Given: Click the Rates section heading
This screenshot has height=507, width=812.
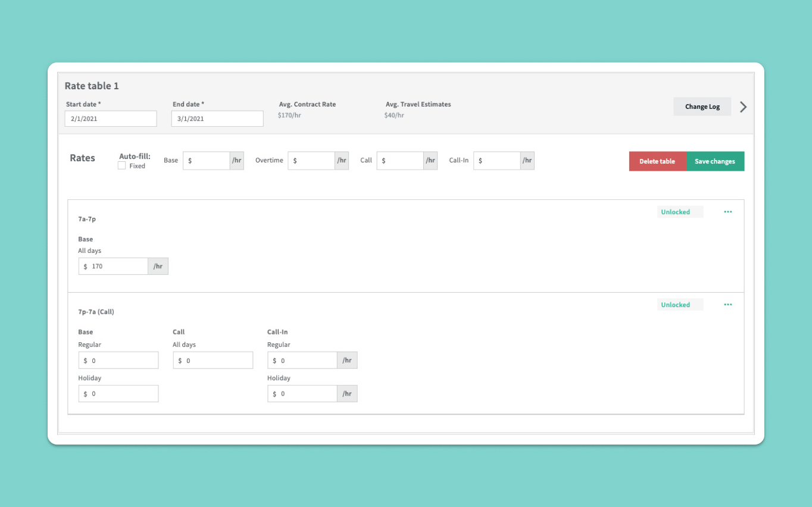Looking at the screenshot, I should 82,158.
